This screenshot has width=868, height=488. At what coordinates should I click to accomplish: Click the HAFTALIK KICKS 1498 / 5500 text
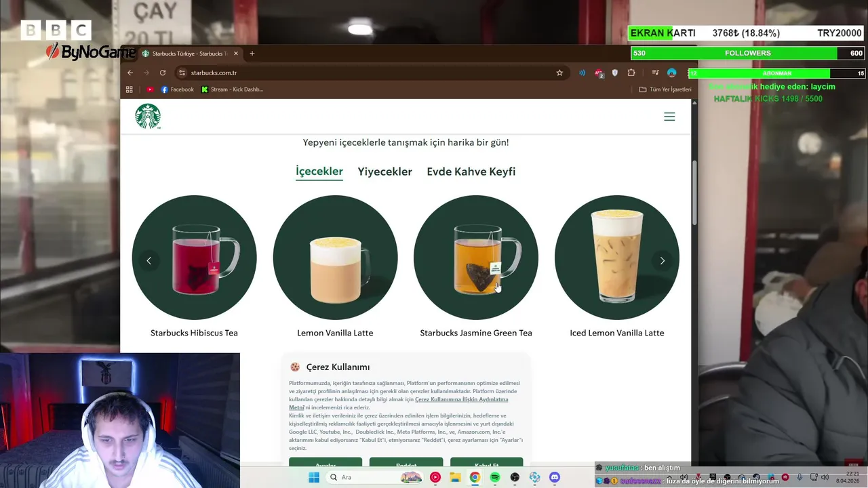point(768,99)
